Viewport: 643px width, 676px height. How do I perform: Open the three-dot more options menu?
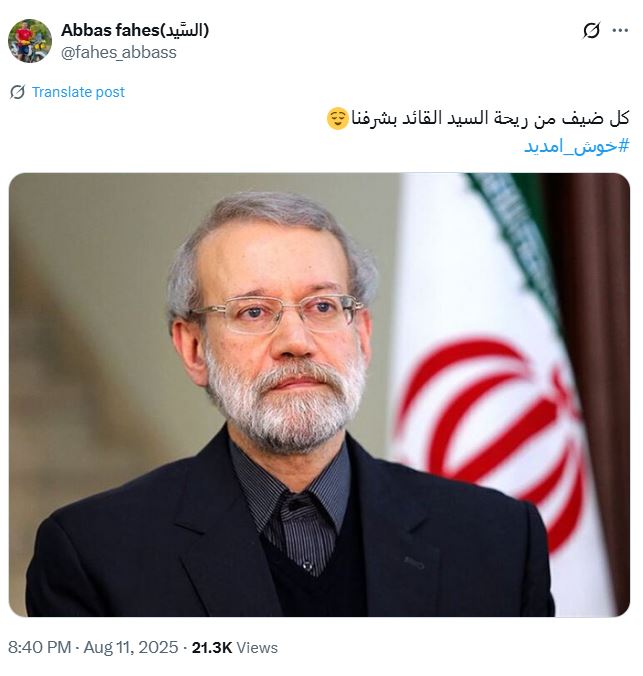(620, 30)
